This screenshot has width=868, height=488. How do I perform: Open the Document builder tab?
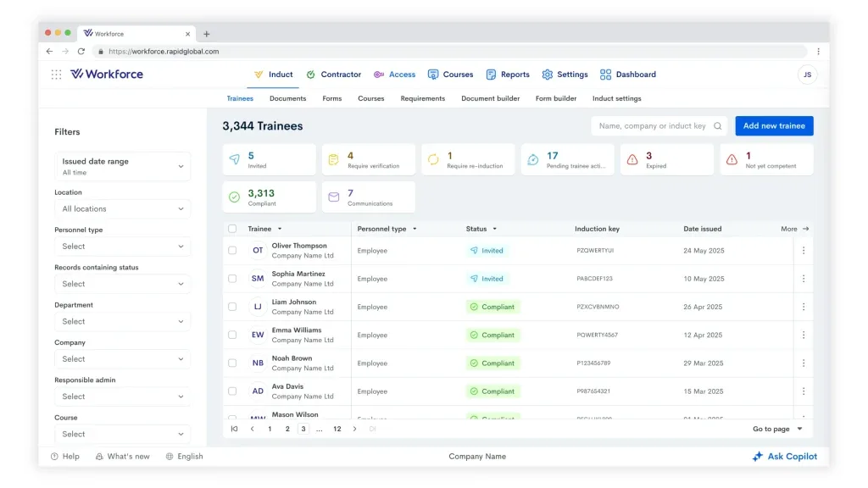point(491,98)
